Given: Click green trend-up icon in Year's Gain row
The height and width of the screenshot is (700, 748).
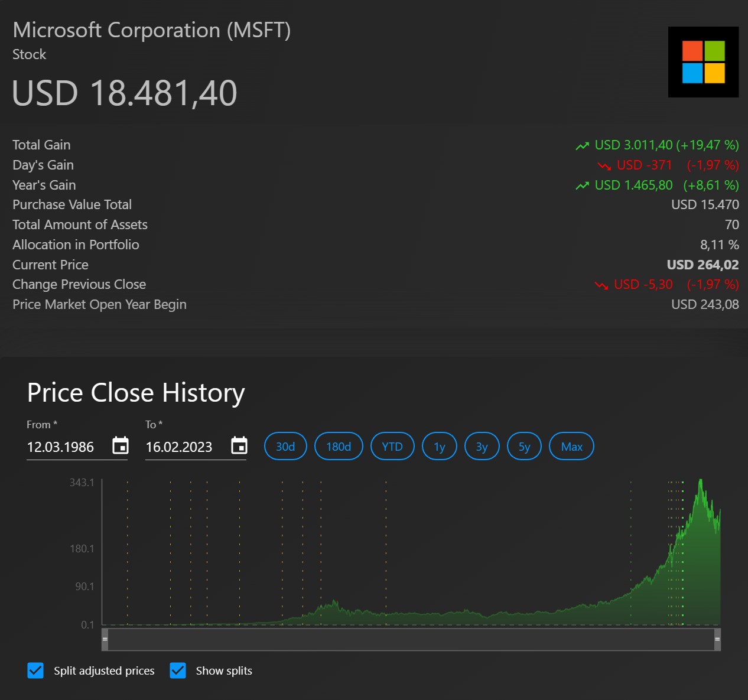Looking at the screenshot, I should click(x=583, y=186).
